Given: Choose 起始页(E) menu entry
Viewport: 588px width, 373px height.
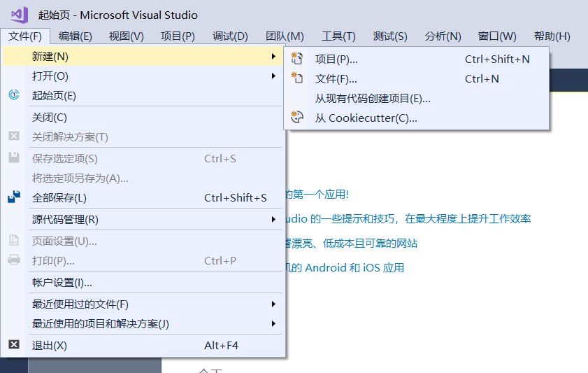Looking at the screenshot, I should click(x=143, y=96).
